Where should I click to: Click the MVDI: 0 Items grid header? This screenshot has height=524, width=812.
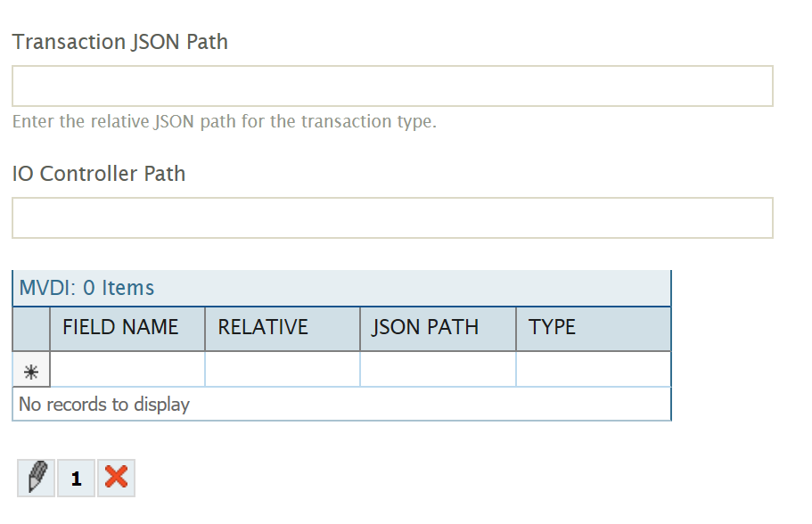pyautogui.click(x=86, y=288)
